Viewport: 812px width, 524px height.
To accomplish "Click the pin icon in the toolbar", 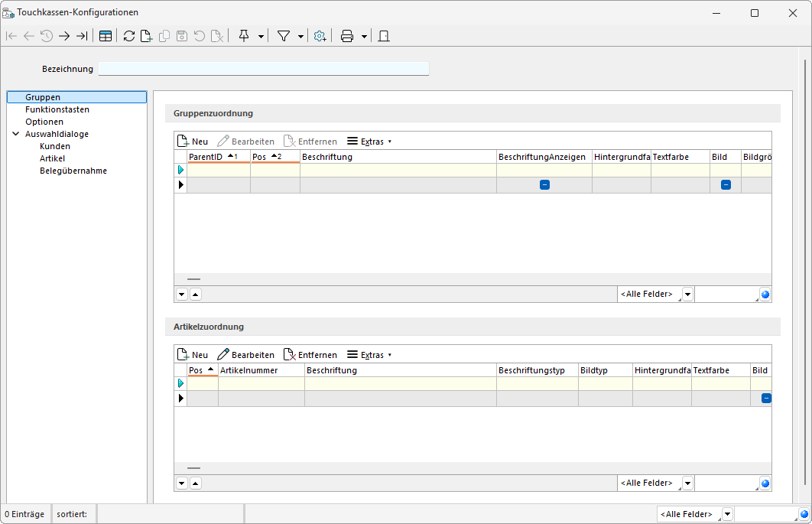I will tap(244, 36).
